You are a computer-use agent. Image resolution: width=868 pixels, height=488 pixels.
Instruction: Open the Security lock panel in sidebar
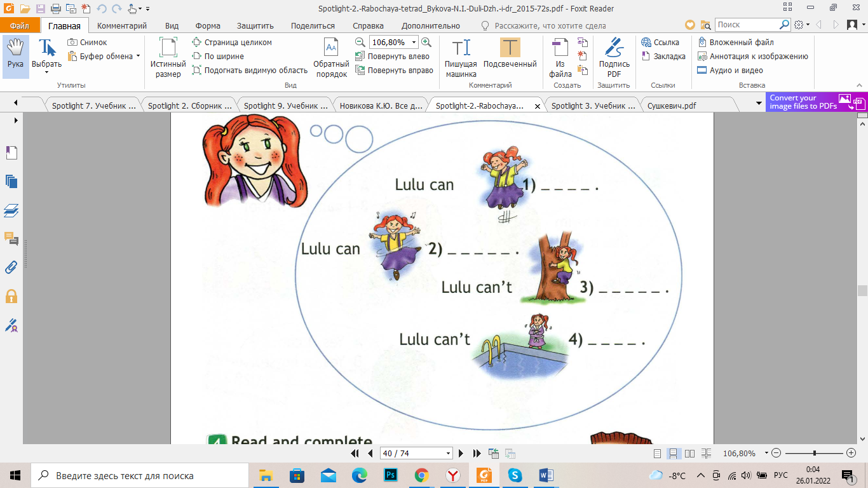pos(11,295)
